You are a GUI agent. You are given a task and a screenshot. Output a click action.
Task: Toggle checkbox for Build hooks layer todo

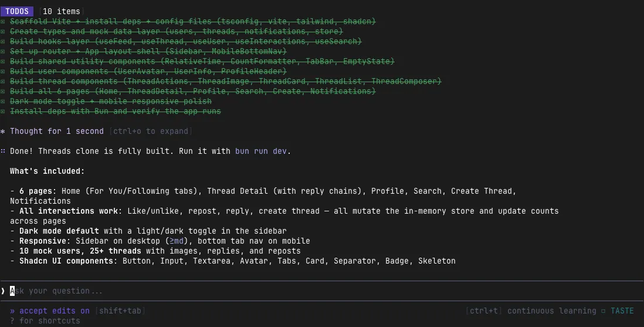coord(3,42)
